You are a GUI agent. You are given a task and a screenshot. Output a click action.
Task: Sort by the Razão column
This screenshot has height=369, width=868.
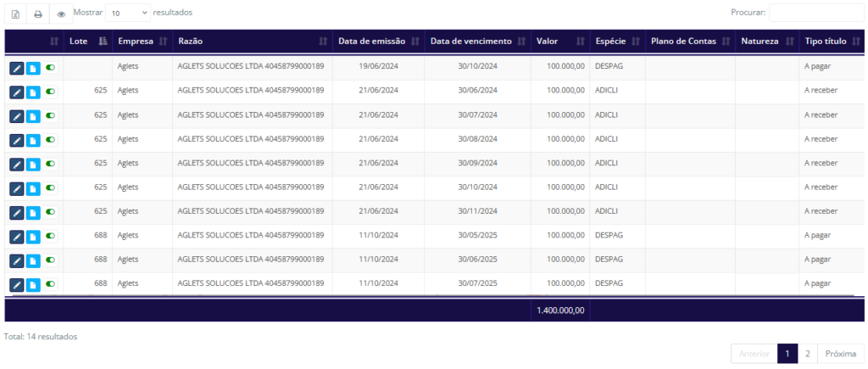point(253,42)
